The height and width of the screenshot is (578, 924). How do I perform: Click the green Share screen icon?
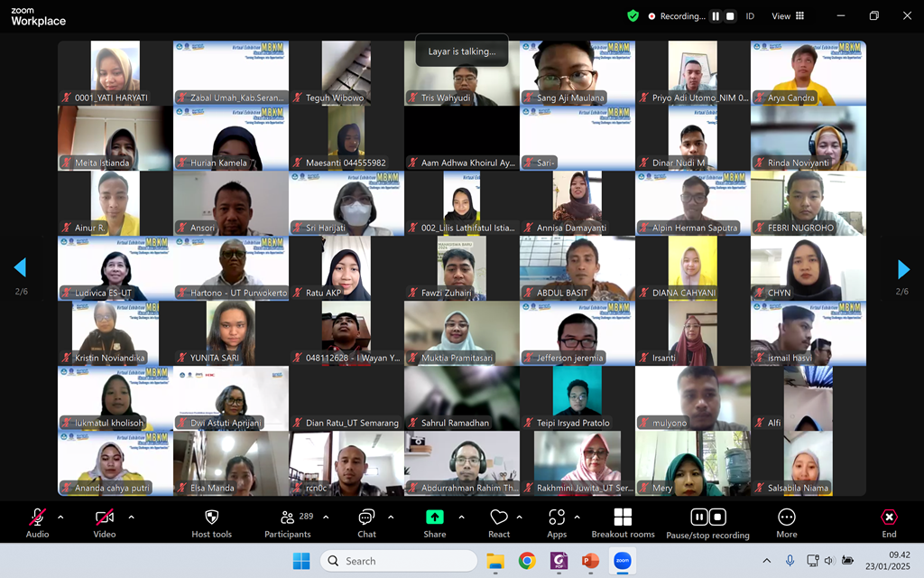[x=435, y=517]
